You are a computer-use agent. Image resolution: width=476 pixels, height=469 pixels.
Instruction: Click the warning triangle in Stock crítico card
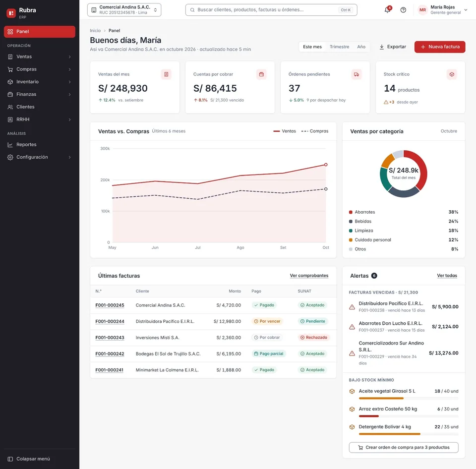(386, 102)
